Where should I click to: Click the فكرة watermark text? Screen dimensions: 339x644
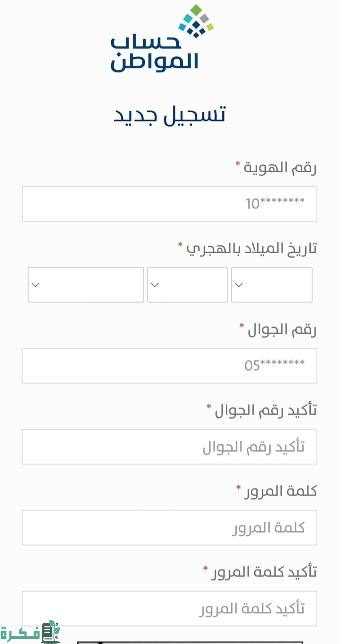(x=20, y=633)
